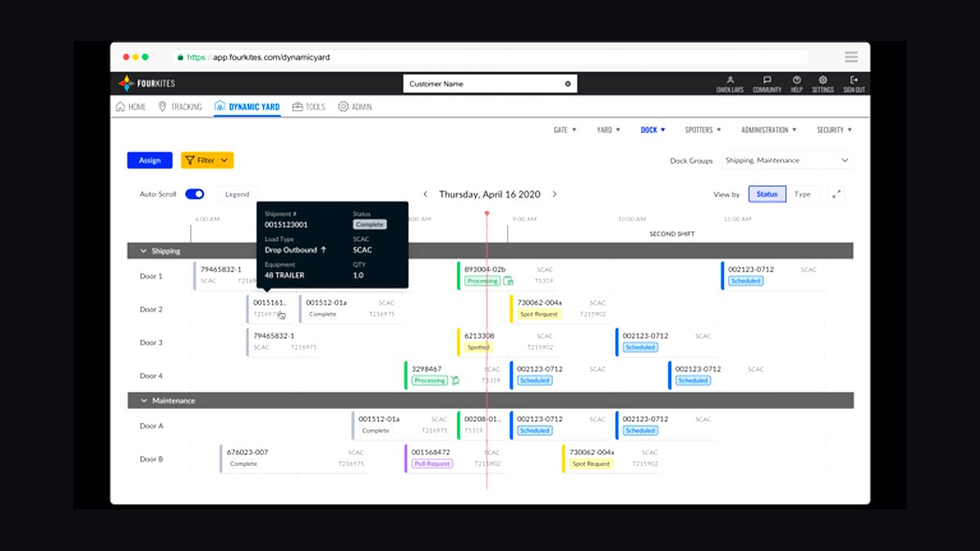Click the SECOND SHIFT label

click(x=674, y=233)
